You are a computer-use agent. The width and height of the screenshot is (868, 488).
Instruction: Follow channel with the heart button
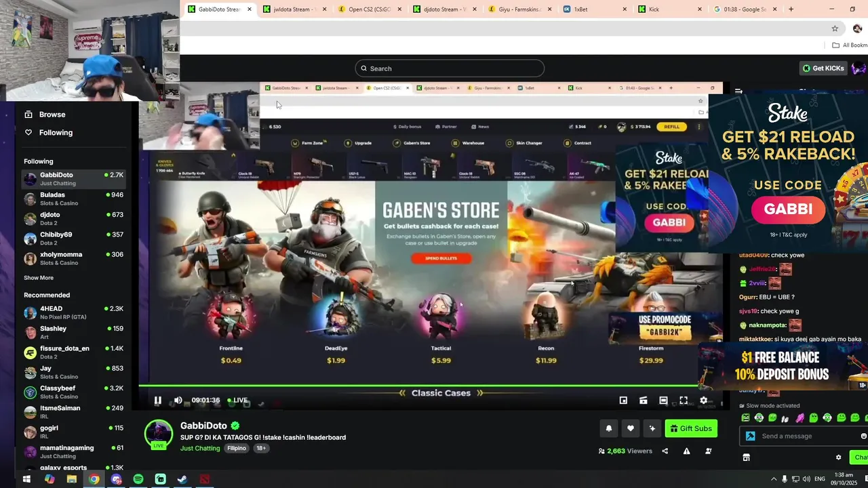coord(630,428)
